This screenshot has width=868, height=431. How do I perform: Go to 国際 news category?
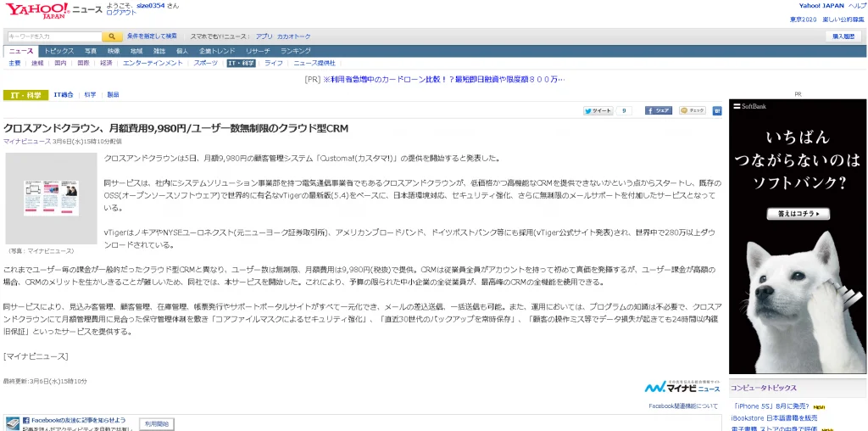point(83,63)
